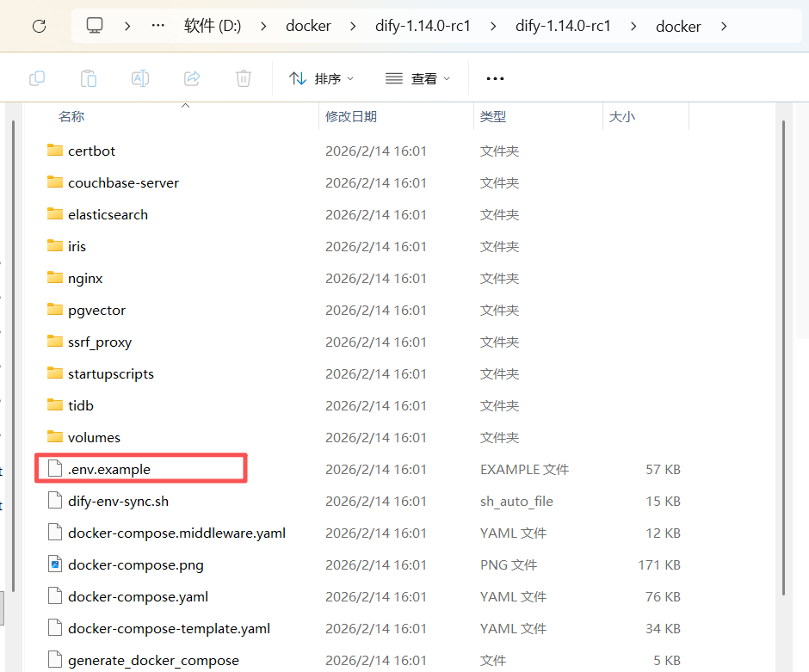Click the volumes folder name
Viewport: 809px width, 672px height.
pos(94,437)
